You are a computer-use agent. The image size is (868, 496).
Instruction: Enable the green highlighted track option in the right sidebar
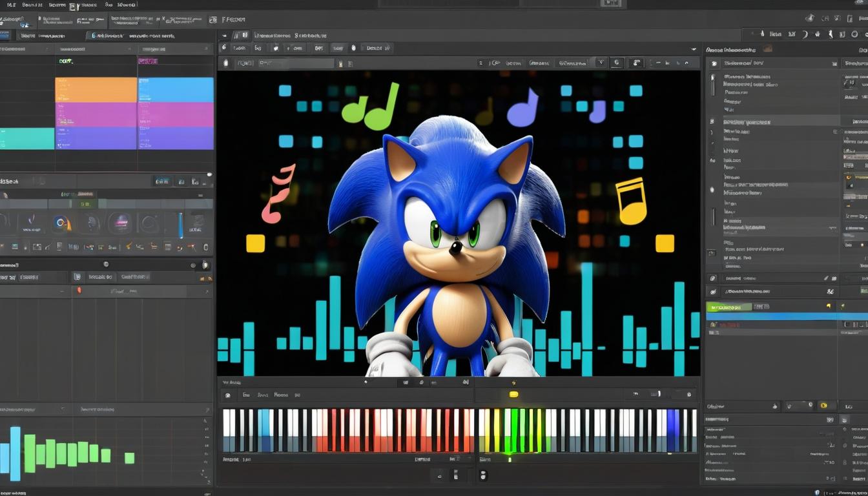point(730,306)
